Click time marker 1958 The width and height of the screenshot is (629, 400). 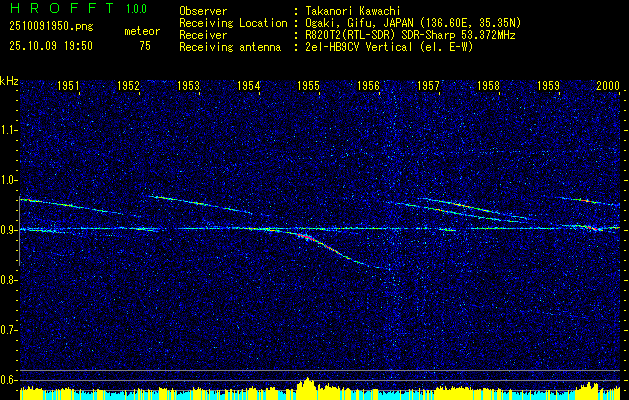488,86
